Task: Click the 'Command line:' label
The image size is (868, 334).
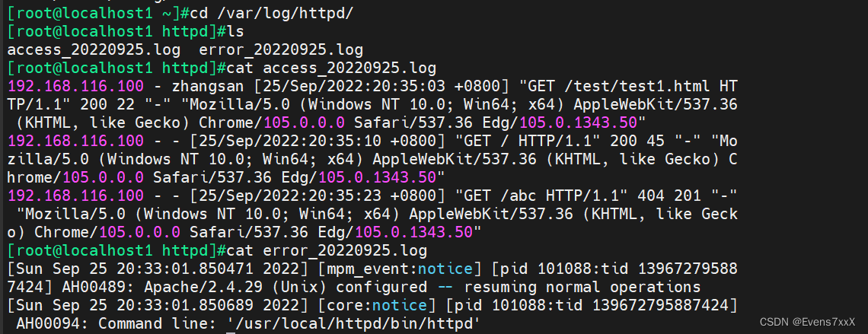Action: point(158,323)
